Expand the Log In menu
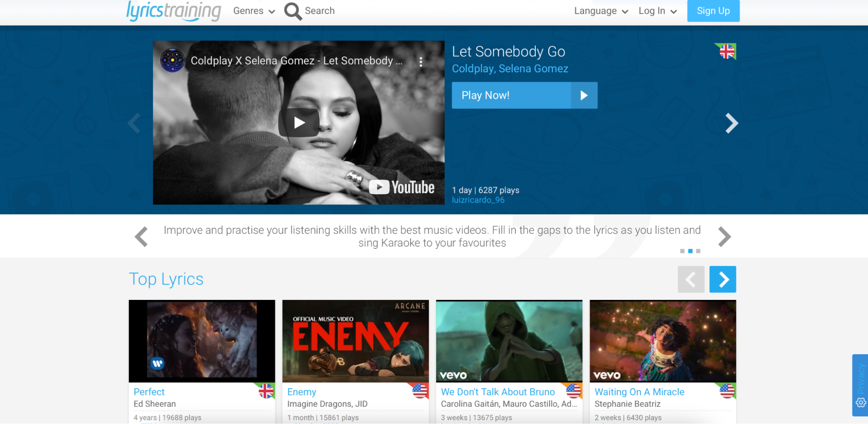Image resolution: width=868 pixels, height=424 pixels. pyautogui.click(x=657, y=11)
